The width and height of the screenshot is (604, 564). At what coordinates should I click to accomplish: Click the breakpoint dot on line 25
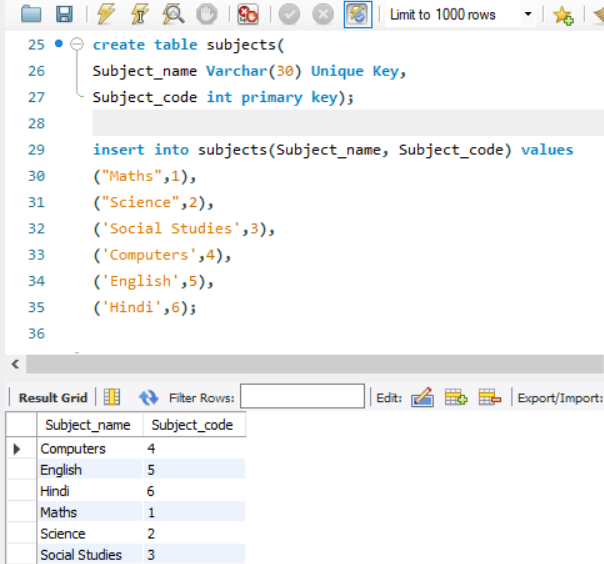(59, 44)
